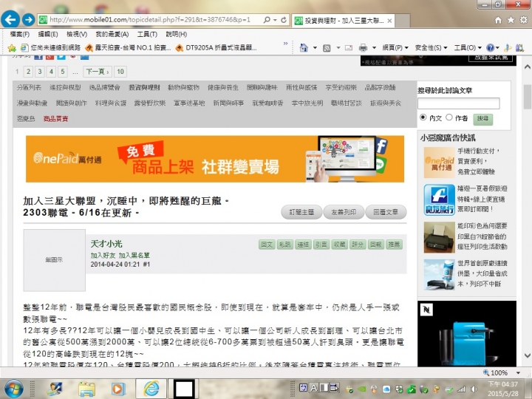Viewport: 532px width, 399px height.
Task: Open the 安全性(S) dropdown
Action: pos(431,47)
